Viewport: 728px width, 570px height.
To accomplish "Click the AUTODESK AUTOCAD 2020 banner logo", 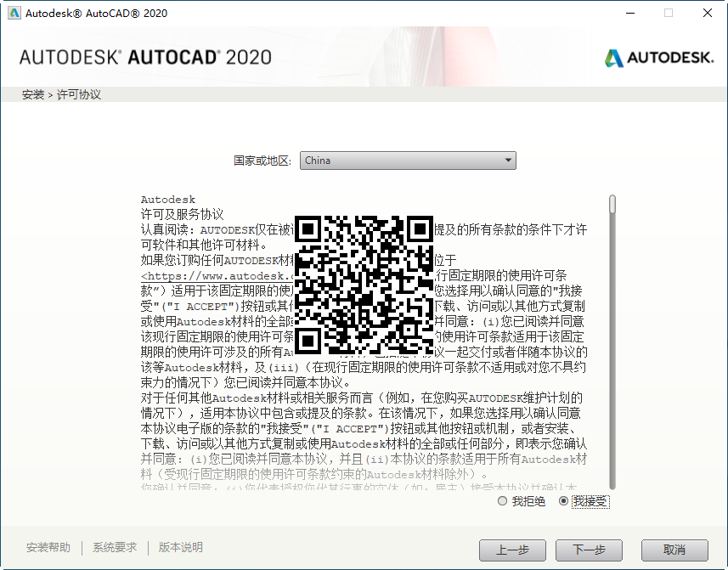I will pos(144,59).
